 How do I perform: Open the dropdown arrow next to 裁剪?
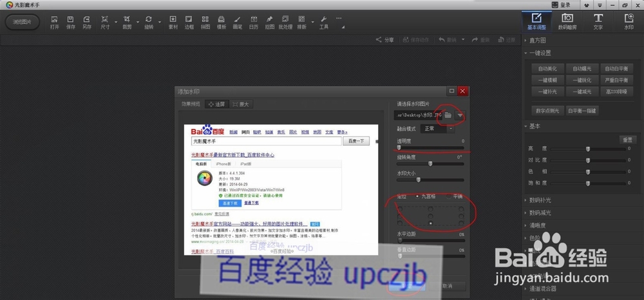point(138,22)
